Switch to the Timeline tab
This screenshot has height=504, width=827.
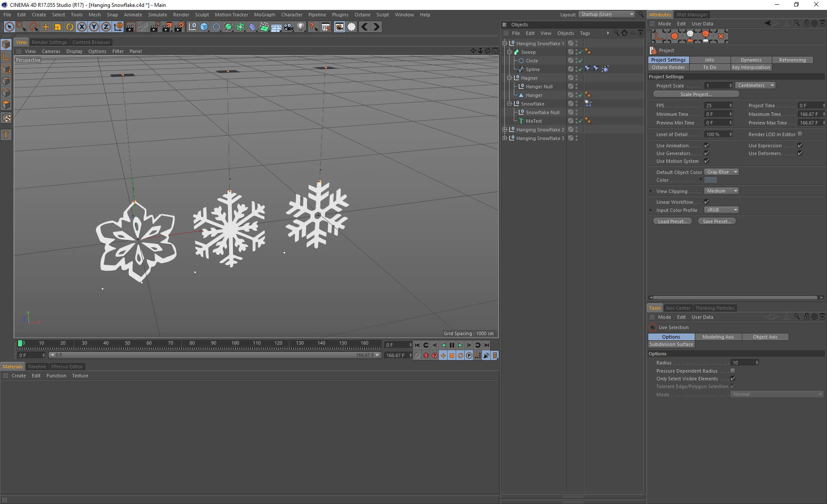[x=37, y=367]
